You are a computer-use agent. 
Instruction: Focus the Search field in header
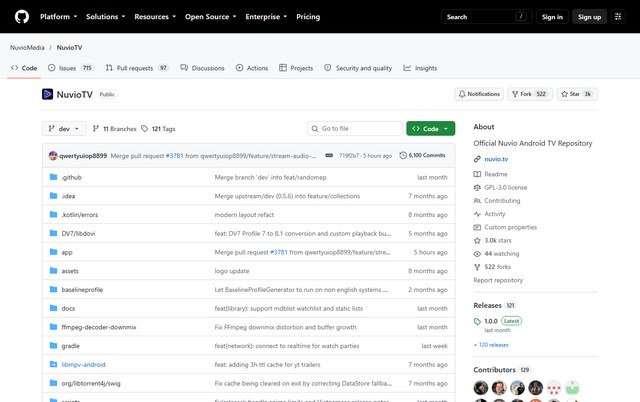(487, 17)
